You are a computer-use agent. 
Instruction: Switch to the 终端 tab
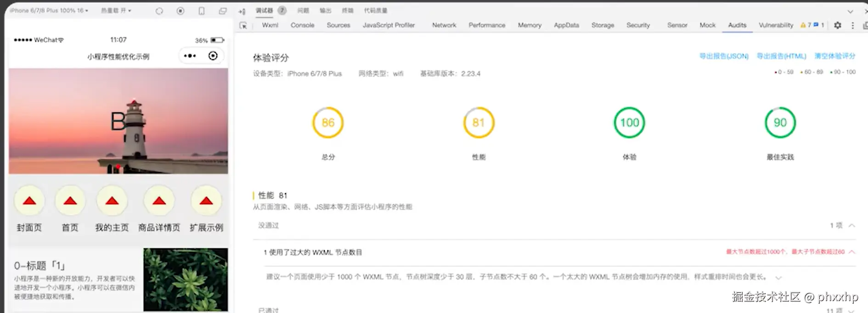pos(348,11)
